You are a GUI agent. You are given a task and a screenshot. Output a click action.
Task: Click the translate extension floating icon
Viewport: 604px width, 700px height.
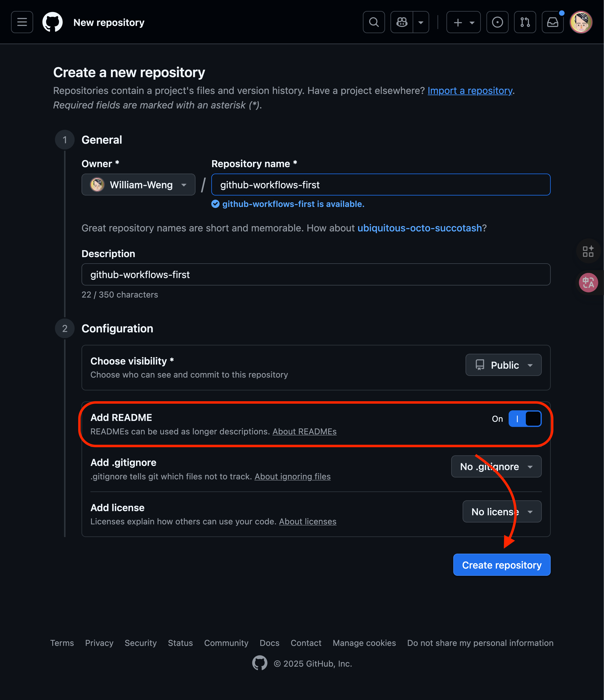pyautogui.click(x=588, y=282)
